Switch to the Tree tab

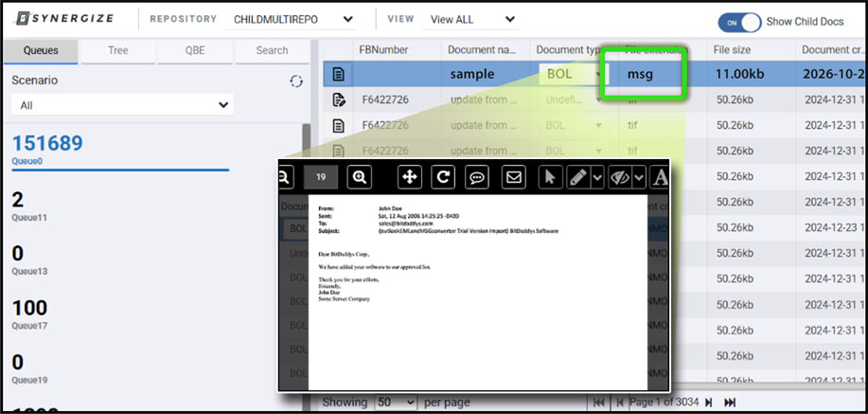click(x=117, y=50)
